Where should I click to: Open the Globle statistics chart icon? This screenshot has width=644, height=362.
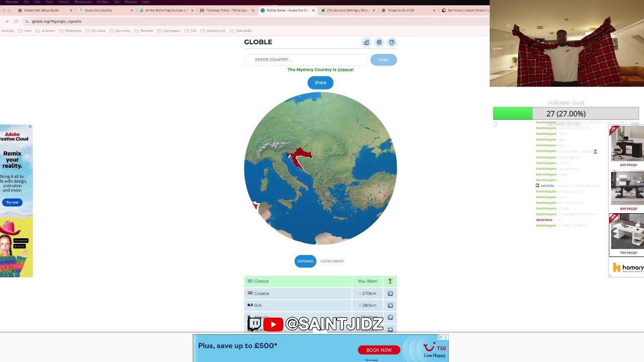(x=366, y=42)
